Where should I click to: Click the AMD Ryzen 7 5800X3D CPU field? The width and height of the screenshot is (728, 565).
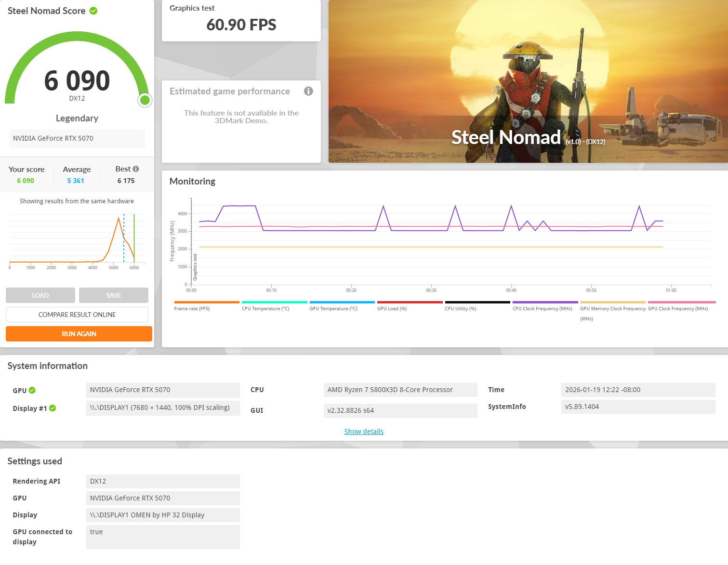tap(400, 390)
